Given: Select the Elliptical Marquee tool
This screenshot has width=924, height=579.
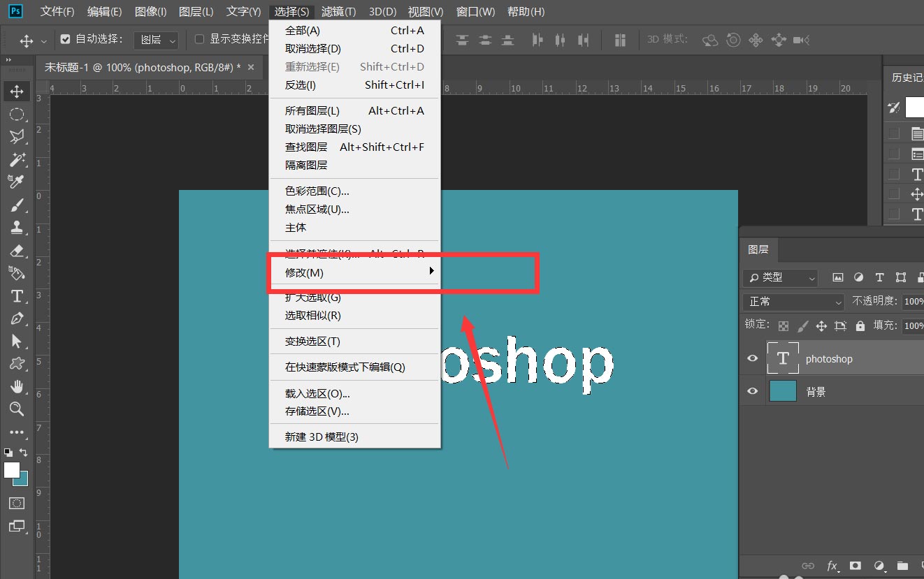Looking at the screenshot, I should [x=17, y=114].
